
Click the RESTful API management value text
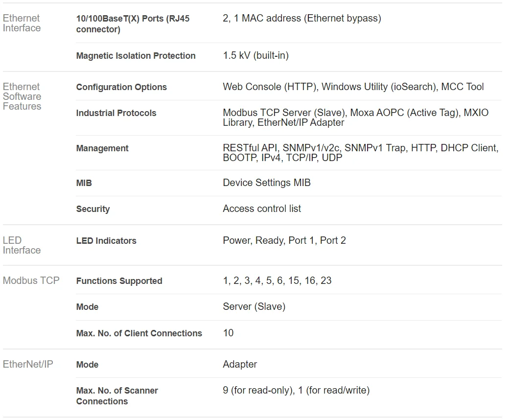click(251, 148)
